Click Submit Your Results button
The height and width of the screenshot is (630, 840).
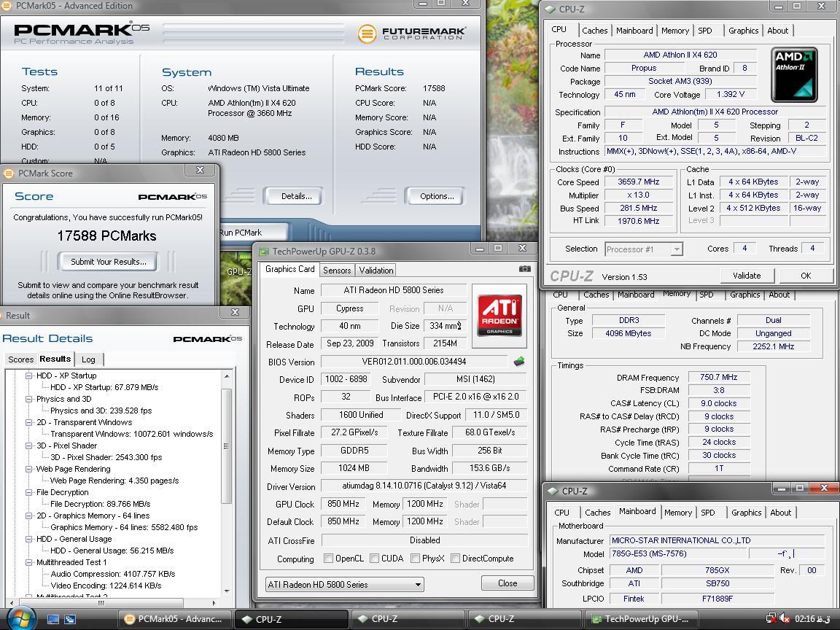click(108, 262)
